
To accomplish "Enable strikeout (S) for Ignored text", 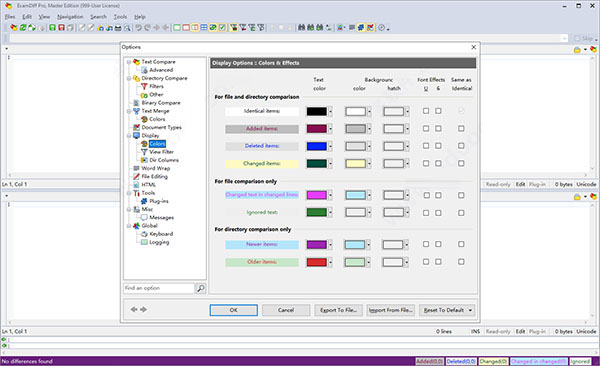I will pyautogui.click(x=438, y=212).
